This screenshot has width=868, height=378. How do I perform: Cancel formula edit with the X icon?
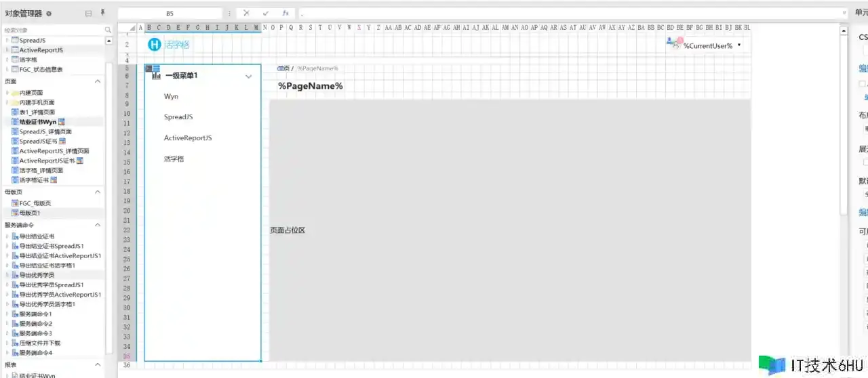[246, 13]
